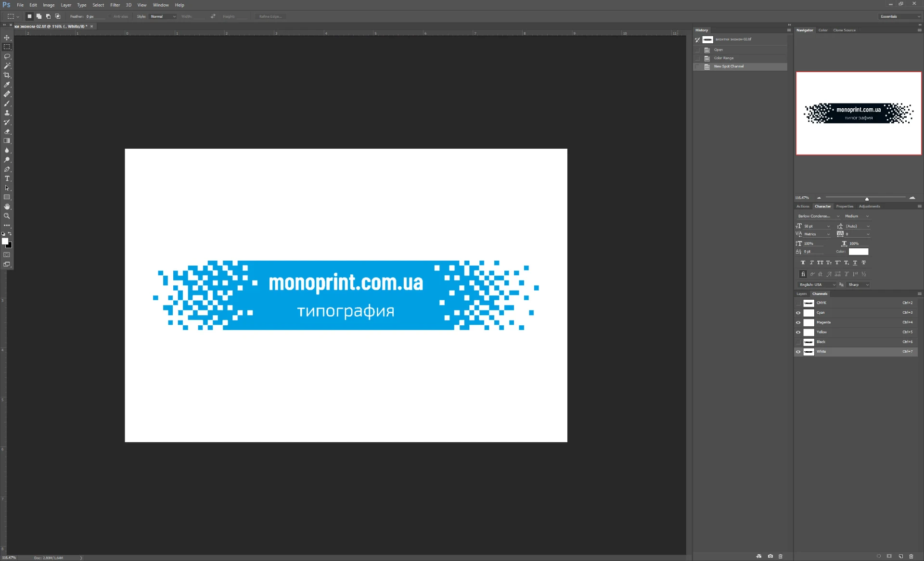This screenshot has width=924, height=561.
Task: Select the Clone Stamp tool
Action: 7,113
